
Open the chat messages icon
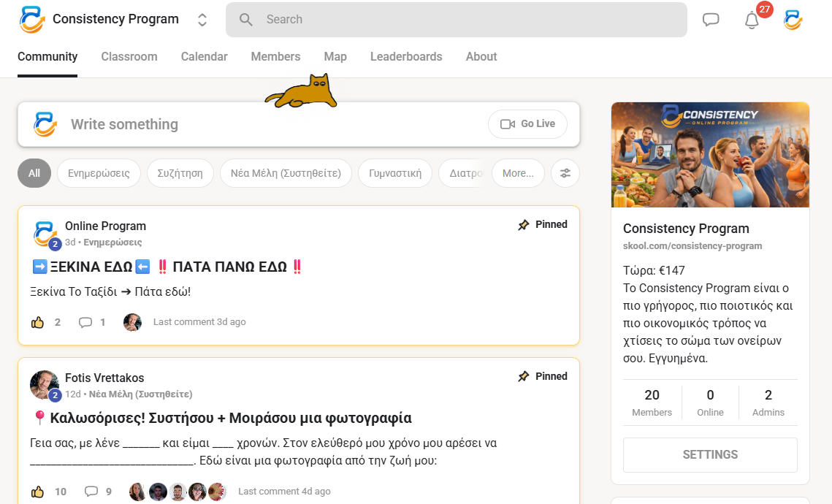(x=711, y=20)
